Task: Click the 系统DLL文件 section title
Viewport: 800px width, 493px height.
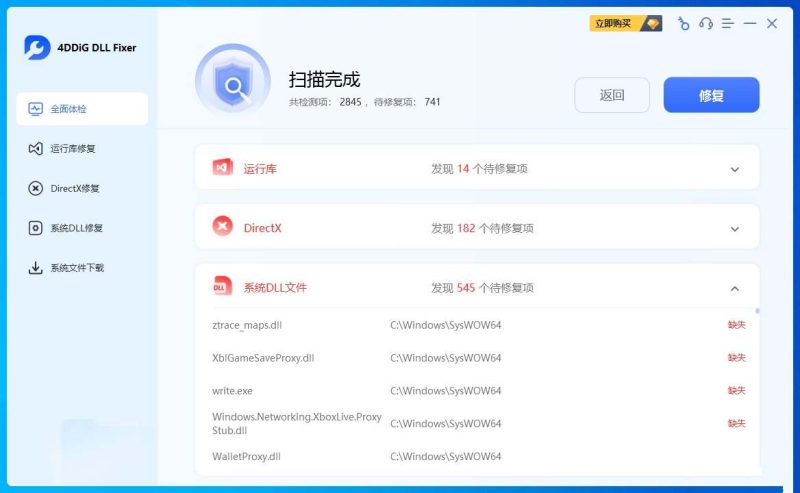Action: point(275,288)
